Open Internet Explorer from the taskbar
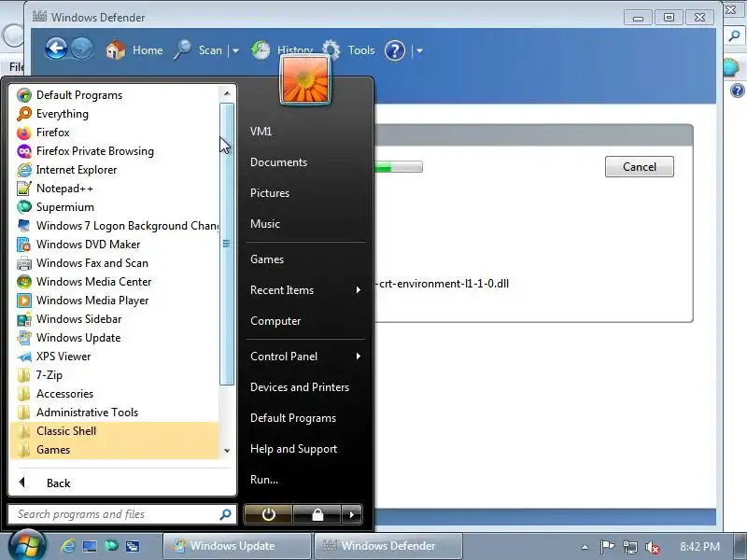Viewport: 747px width, 560px height. [67, 546]
